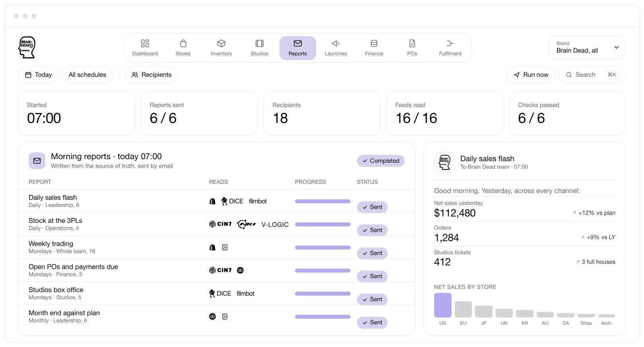
Task: Click the Sent badge for Weekly trading
Action: [372, 253]
